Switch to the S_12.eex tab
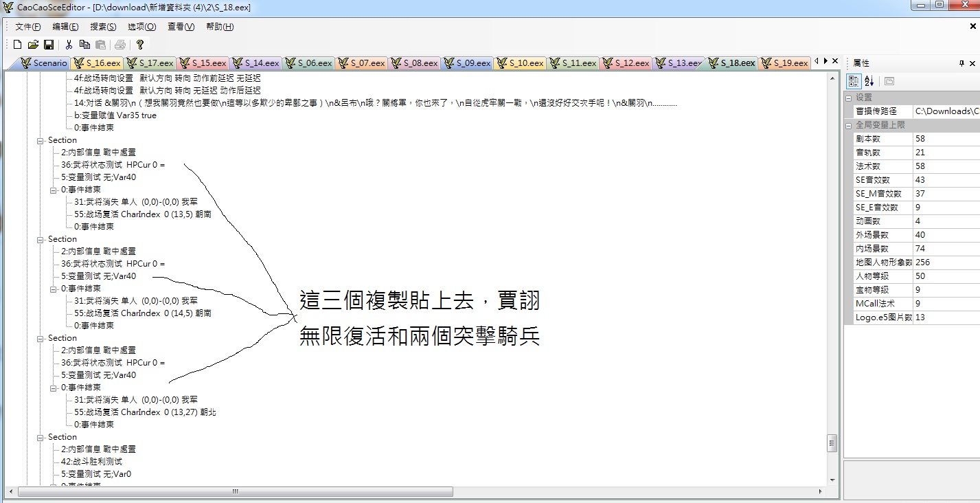This screenshot has height=503, width=980. pyautogui.click(x=626, y=63)
